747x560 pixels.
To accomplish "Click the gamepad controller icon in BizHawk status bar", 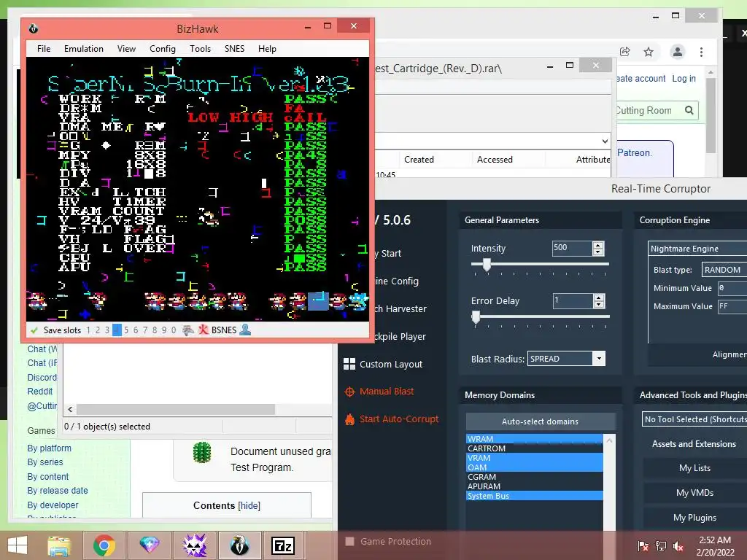I will pyautogui.click(x=188, y=330).
